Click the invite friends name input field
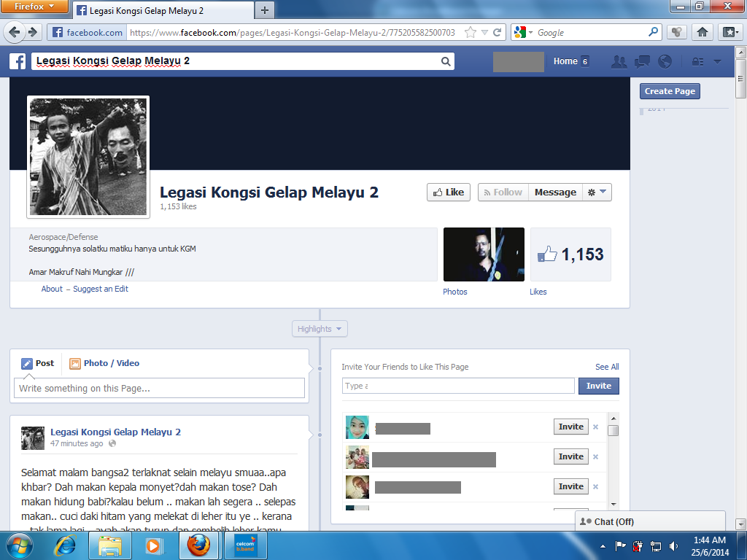Image resolution: width=747 pixels, height=560 pixels. point(458,386)
